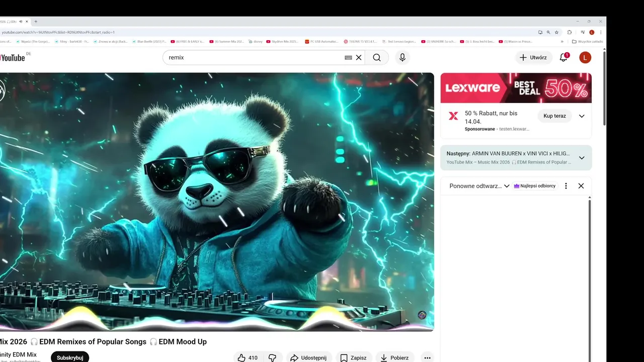Close the current EDM tab
This screenshot has width=644, height=362.
pos(27,22)
